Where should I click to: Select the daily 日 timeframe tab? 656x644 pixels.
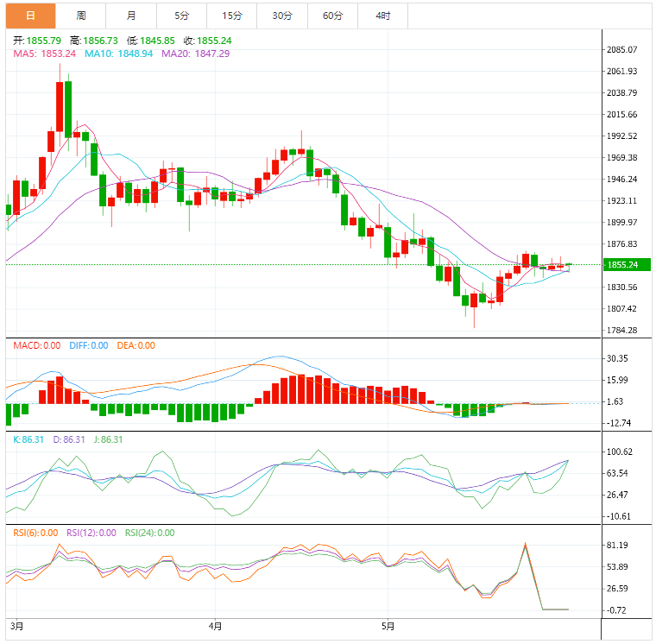coord(30,16)
